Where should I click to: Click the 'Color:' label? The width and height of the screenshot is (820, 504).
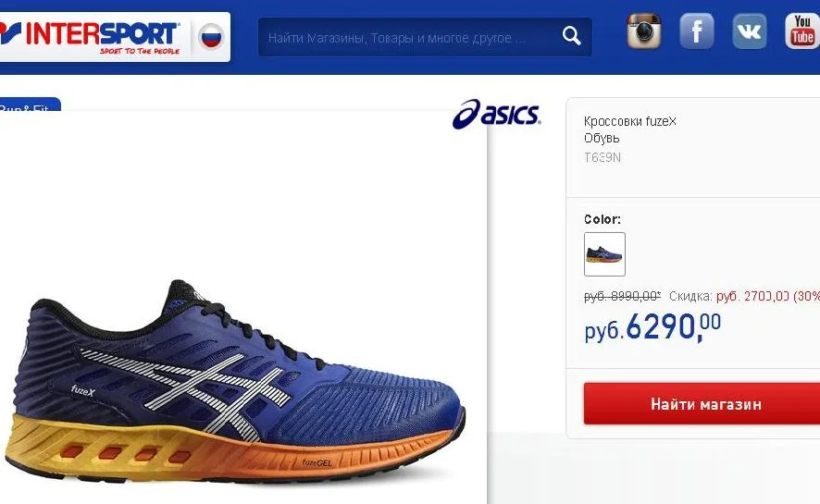[603, 219]
